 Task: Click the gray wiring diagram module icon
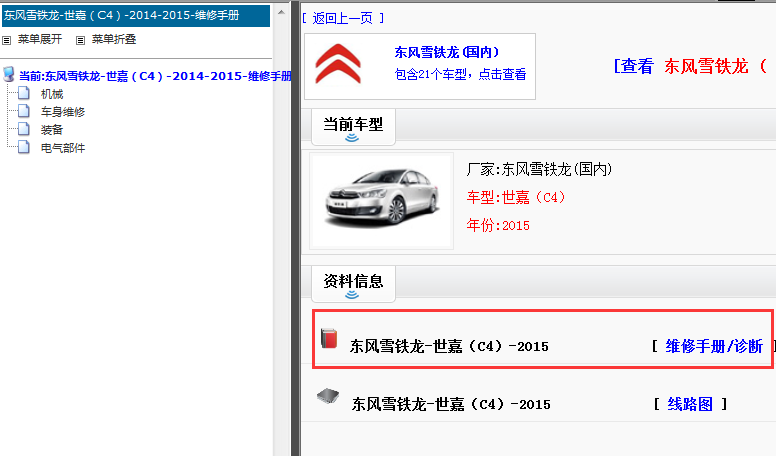(x=328, y=397)
